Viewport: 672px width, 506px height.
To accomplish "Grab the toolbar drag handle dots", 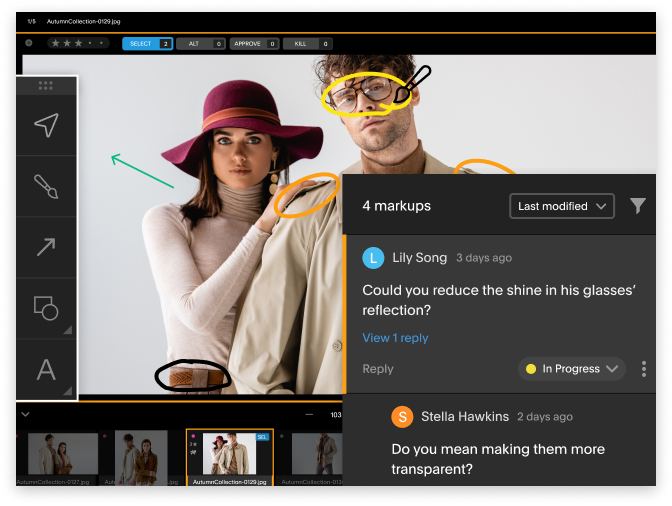I will (x=45, y=86).
